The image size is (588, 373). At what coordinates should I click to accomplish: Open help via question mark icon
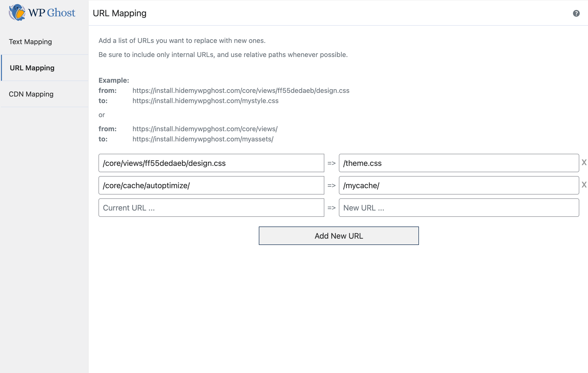[x=576, y=13]
